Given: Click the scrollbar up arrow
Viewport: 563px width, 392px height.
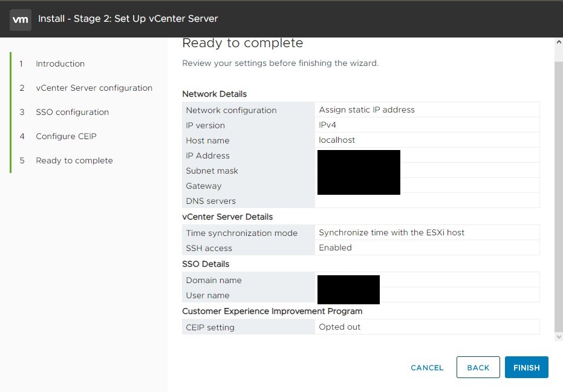Looking at the screenshot, I should pos(559,42).
